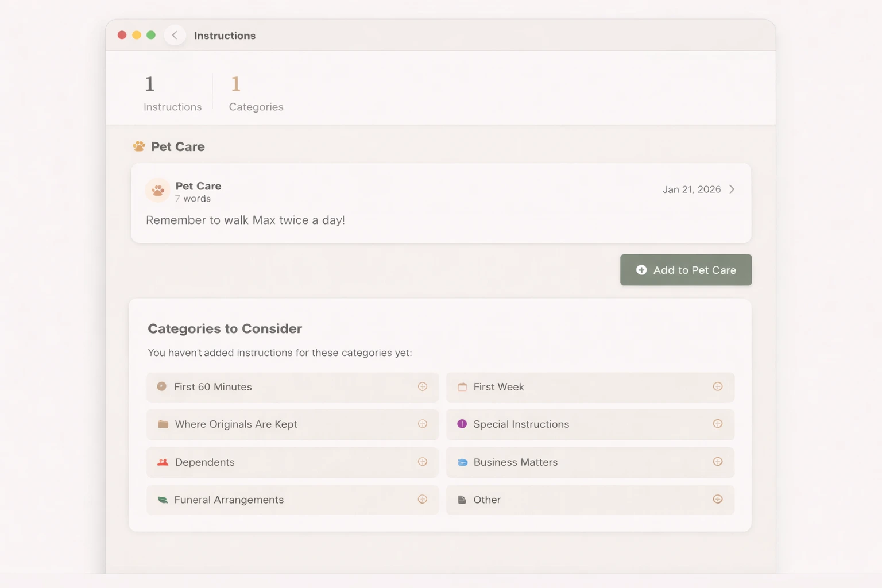Image resolution: width=882 pixels, height=588 pixels.
Task: Click the plus icon on Special Instructions
Action: (717, 424)
